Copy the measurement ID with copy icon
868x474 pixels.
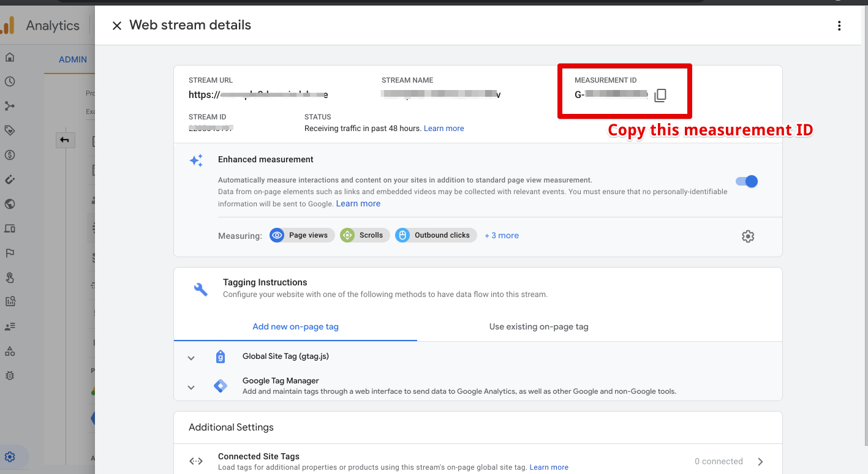point(660,95)
